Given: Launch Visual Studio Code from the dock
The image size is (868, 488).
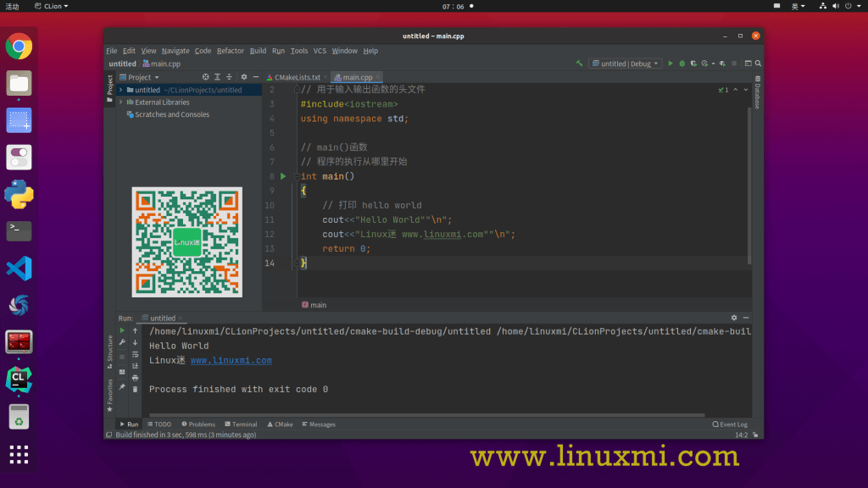Looking at the screenshot, I should point(19,269).
